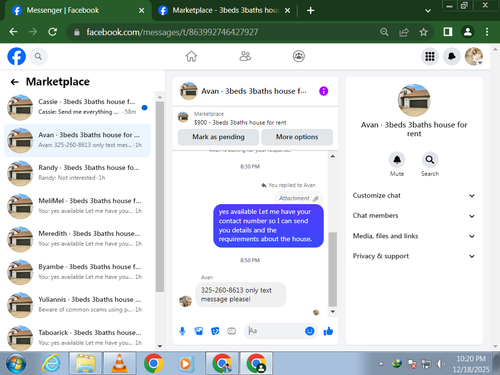Select Avan's conversation in list

coord(77,140)
